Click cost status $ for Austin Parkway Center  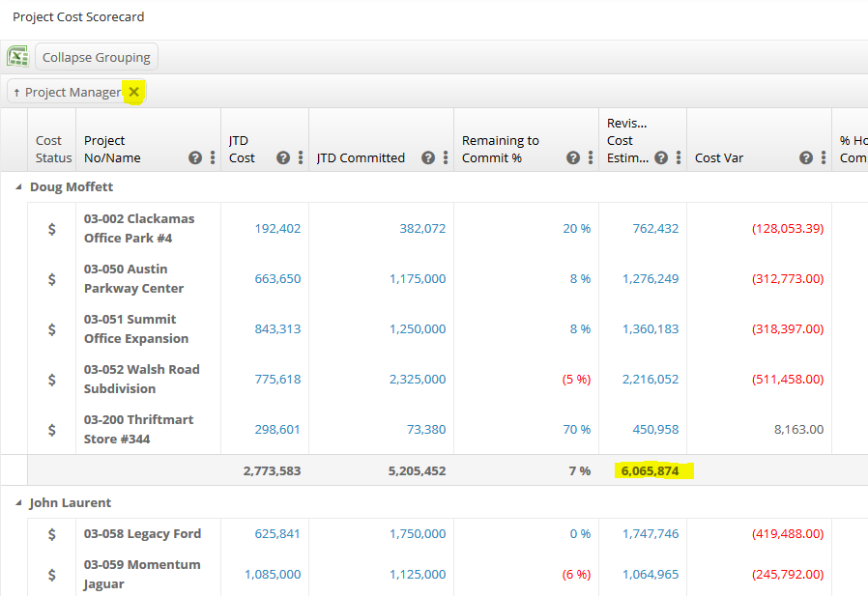pyautogui.click(x=51, y=279)
